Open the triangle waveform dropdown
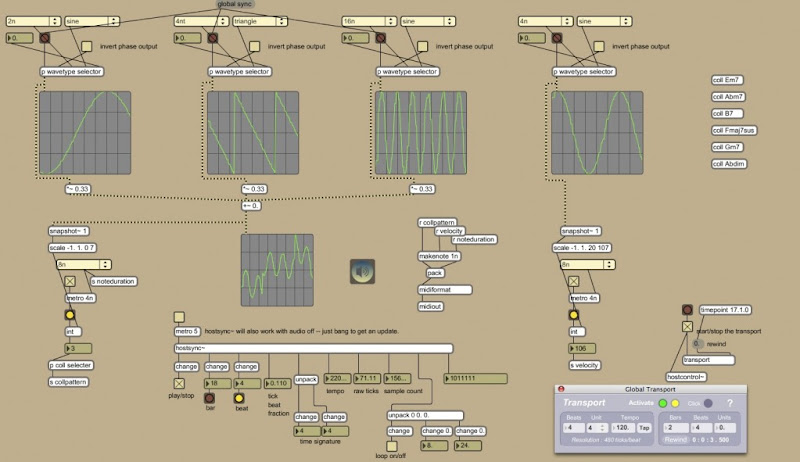The width and height of the screenshot is (800, 462). pyautogui.click(x=260, y=21)
